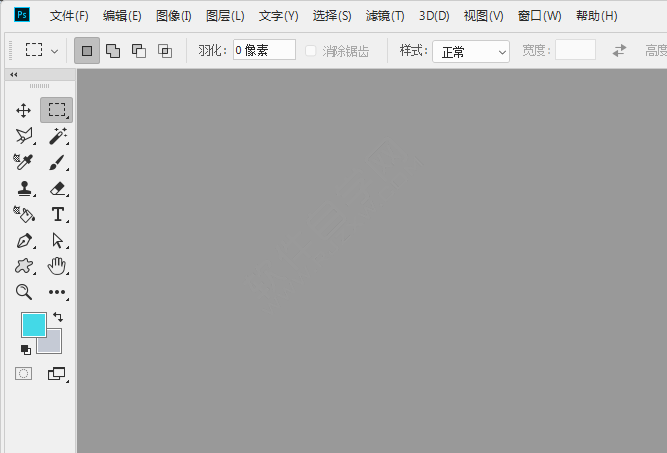Choose the Magic Wand tool

click(57, 136)
